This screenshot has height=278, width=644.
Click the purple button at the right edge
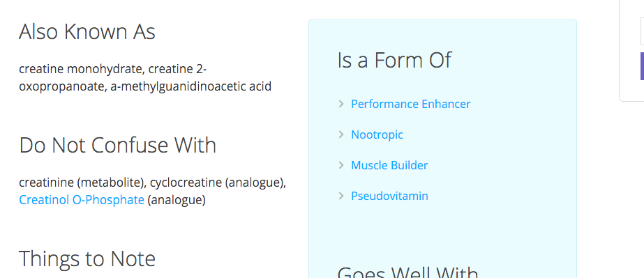(642, 66)
